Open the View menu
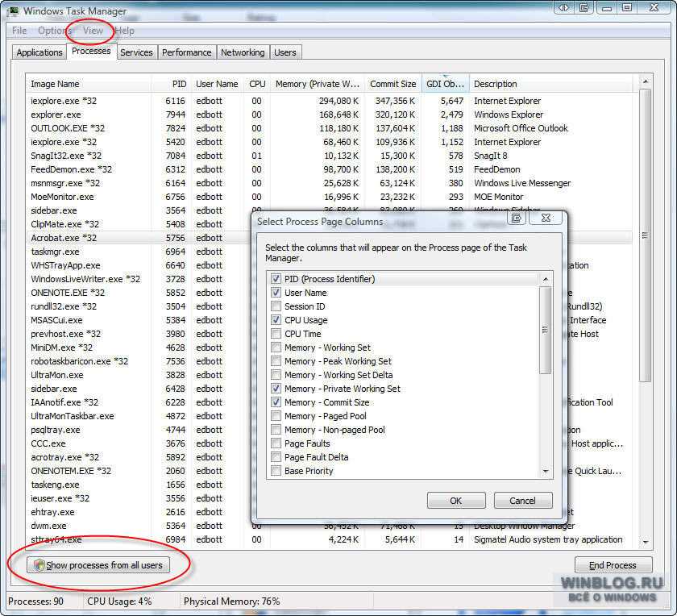Screen dimensions: 677x616 [93, 31]
